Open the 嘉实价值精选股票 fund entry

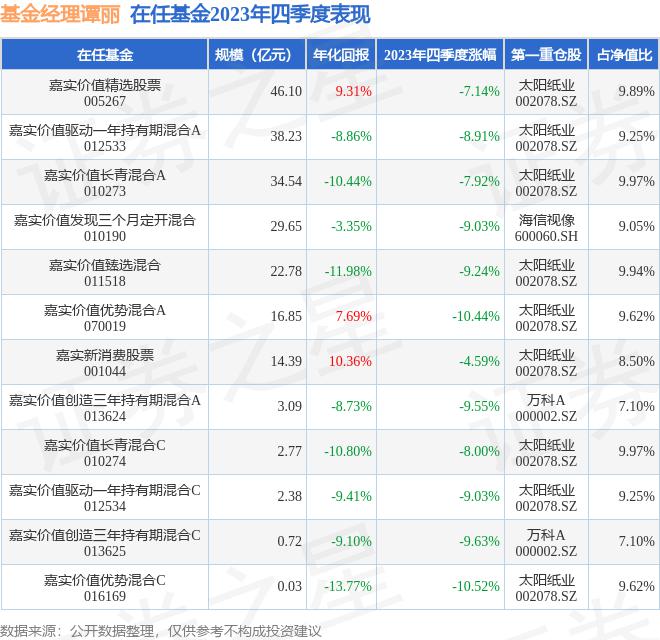[x=104, y=84]
